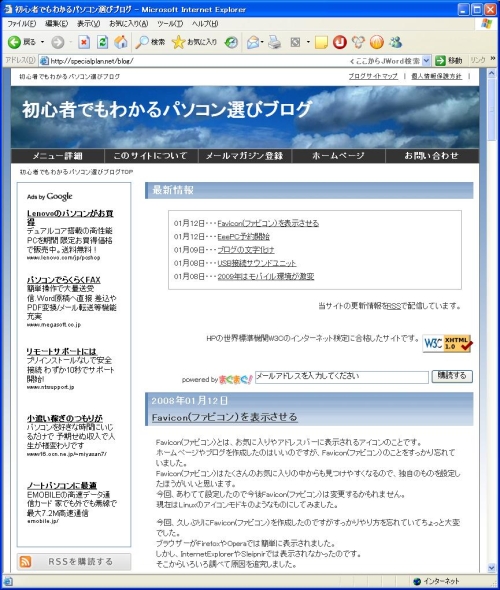Open the Lenovoのパソコンがお買得 ad link
This screenshot has width=500, height=590.
coord(70,217)
